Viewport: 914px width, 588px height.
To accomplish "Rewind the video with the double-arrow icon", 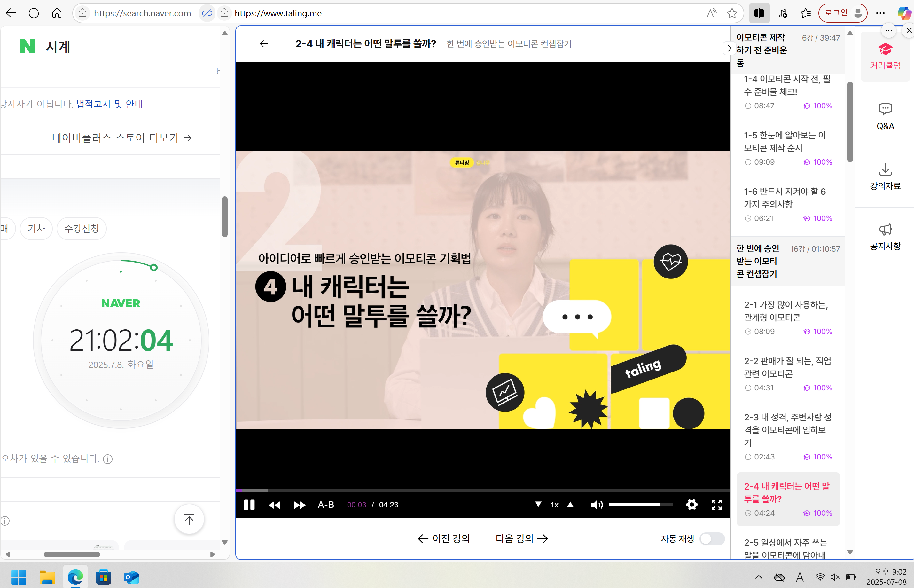I will (x=274, y=504).
